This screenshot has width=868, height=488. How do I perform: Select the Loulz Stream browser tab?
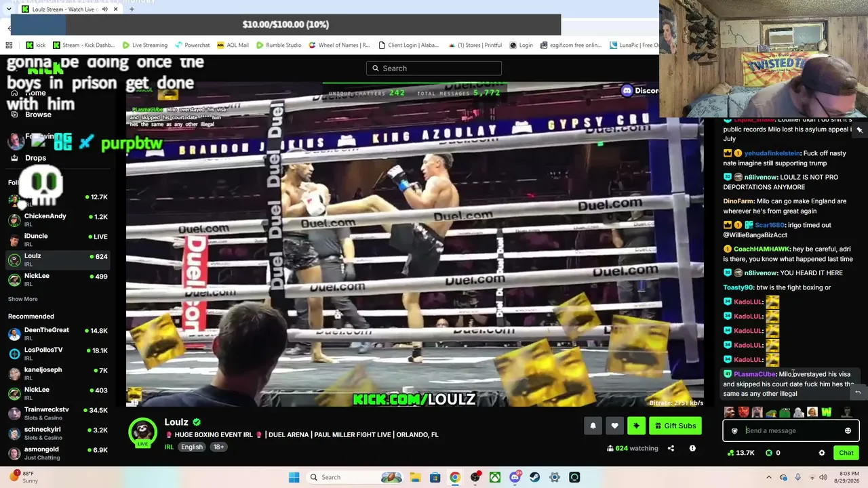68,9
